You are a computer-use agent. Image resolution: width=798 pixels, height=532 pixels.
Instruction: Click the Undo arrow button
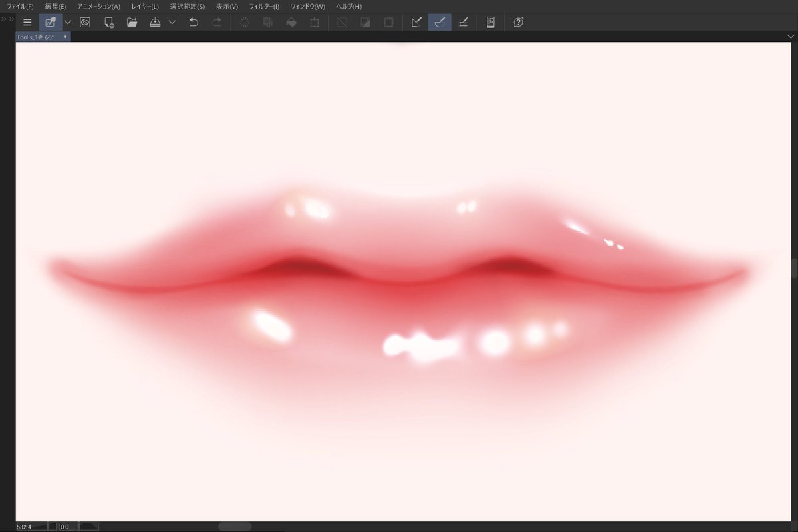(194, 22)
